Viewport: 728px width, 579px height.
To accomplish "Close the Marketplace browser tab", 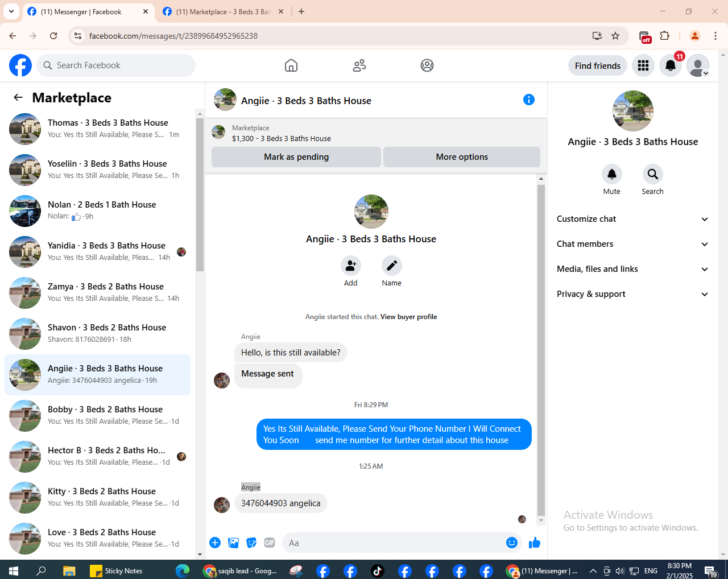I will click(x=281, y=11).
